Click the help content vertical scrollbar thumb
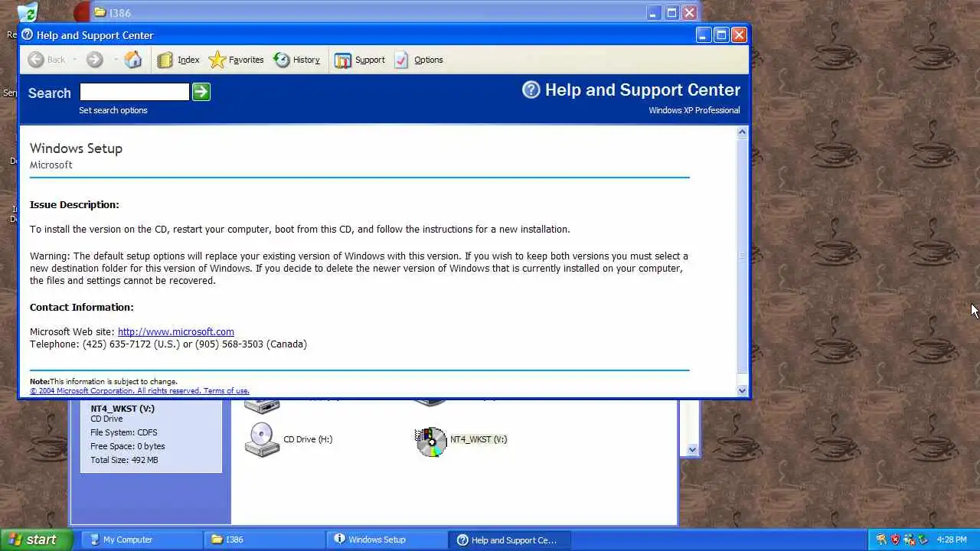This screenshot has height=551, width=980. coord(742,256)
